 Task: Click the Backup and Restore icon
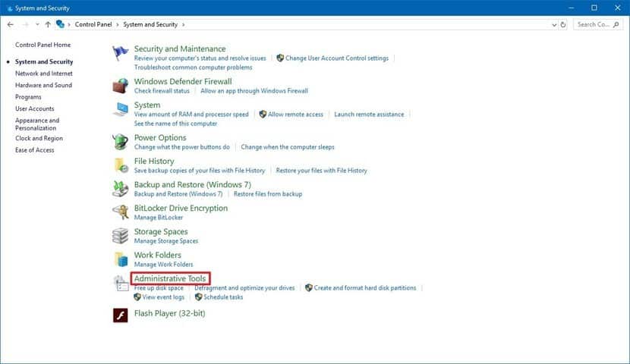[121, 189]
